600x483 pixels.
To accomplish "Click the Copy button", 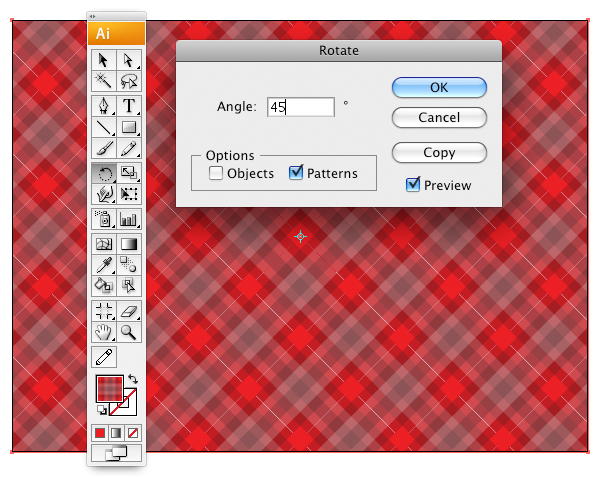I will pos(439,153).
